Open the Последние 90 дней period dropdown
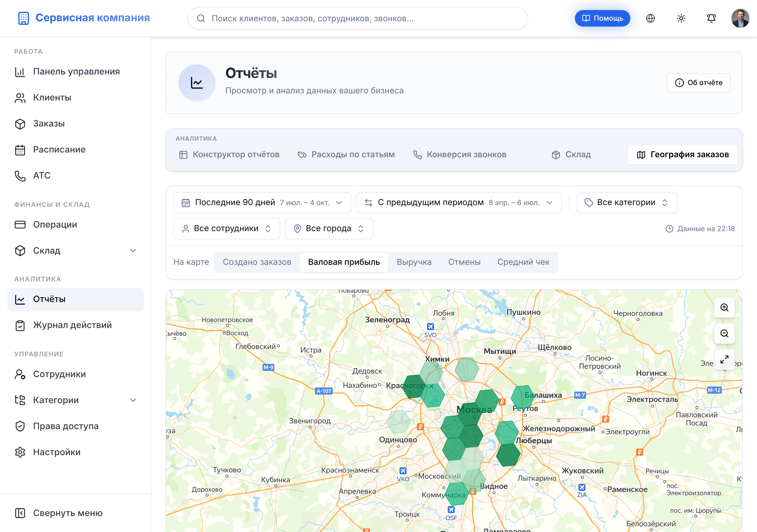The height and width of the screenshot is (532, 757). coord(262,203)
